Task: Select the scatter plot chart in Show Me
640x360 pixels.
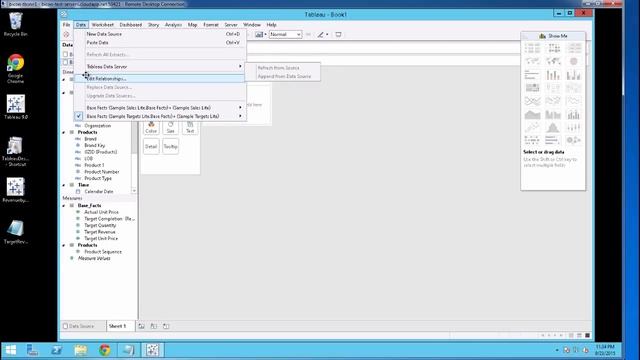Action: click(x=532, y=128)
